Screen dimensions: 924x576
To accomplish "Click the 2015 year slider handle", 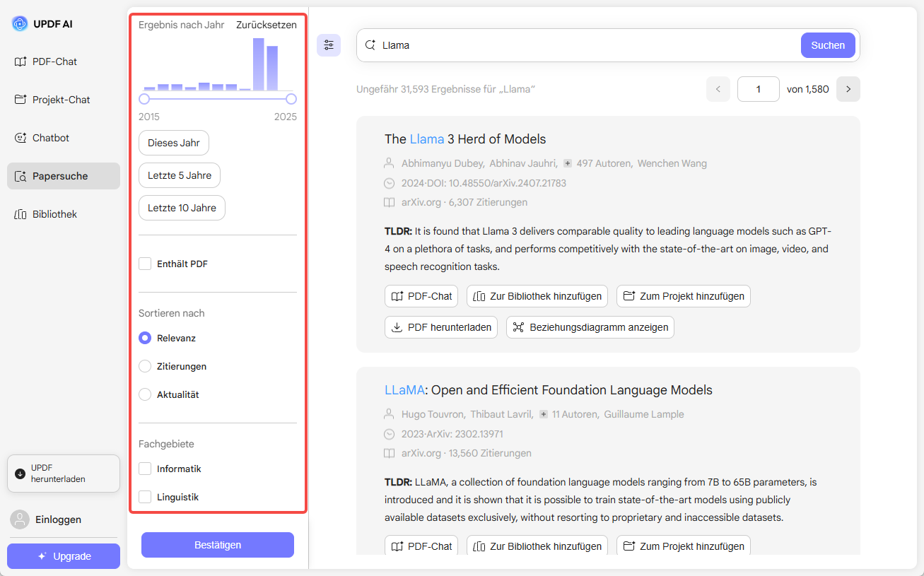I will pyautogui.click(x=144, y=99).
